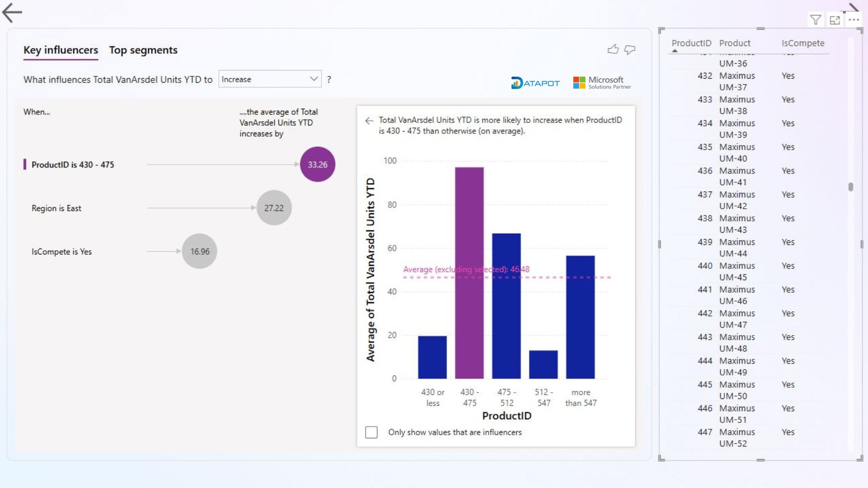Image resolution: width=868 pixels, height=488 pixels.
Task: Click the purple 430 - 475 bar
Action: 469,273
